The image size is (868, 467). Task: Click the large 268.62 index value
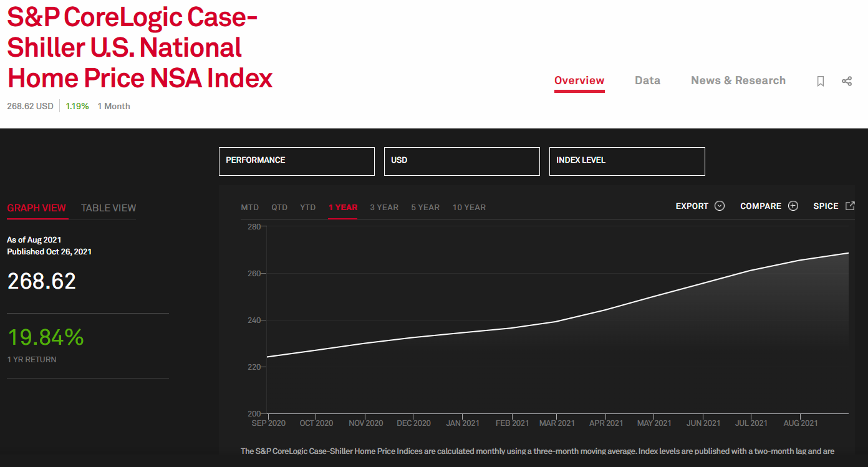click(41, 281)
